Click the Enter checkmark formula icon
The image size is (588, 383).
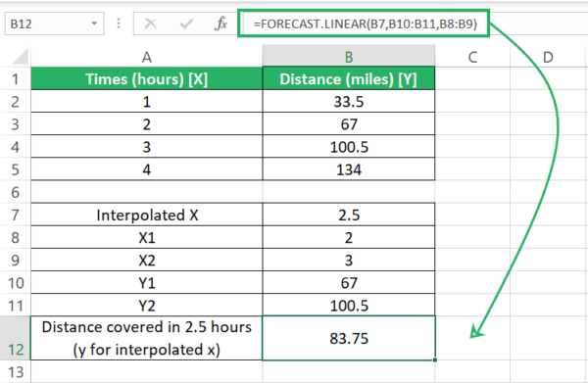186,24
